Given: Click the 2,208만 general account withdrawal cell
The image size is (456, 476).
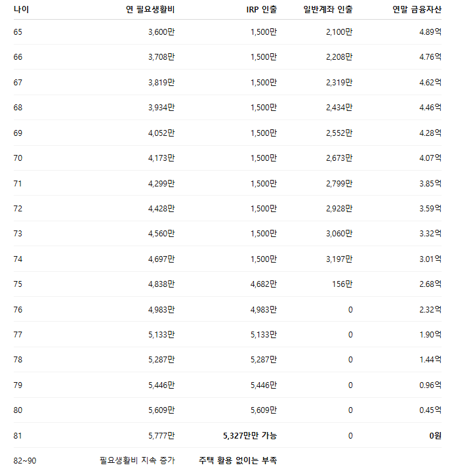Looking at the screenshot, I should tap(339, 57).
